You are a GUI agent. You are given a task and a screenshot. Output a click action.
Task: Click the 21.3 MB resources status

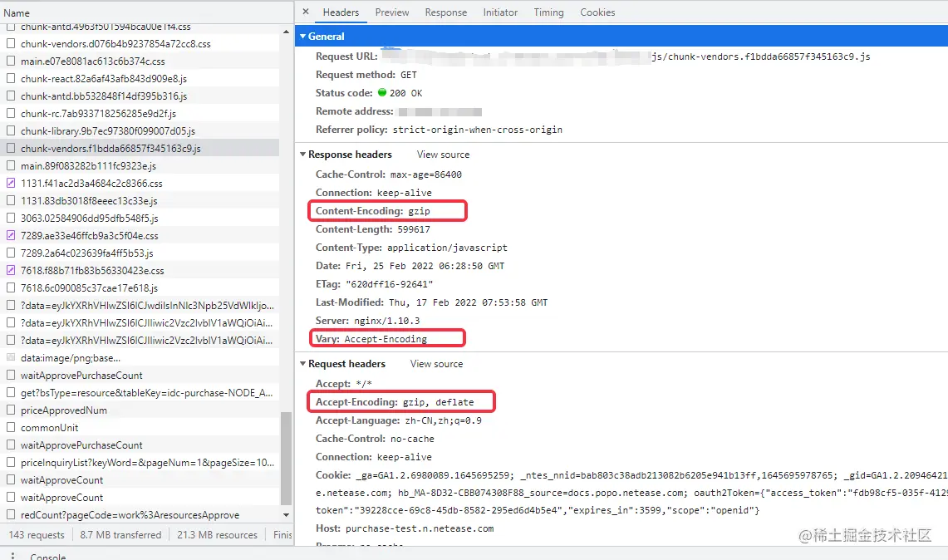[217, 534]
